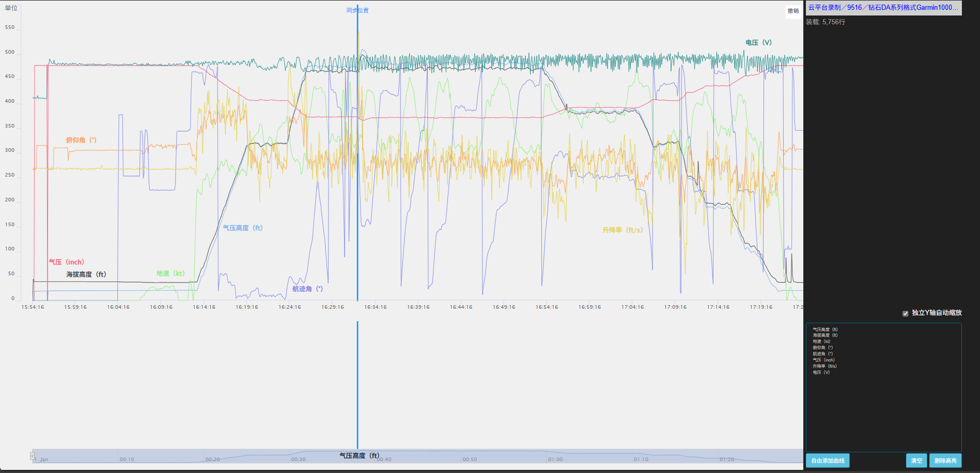
Task: Select 航迹角 (°) in the curve list
Action: 822,354
